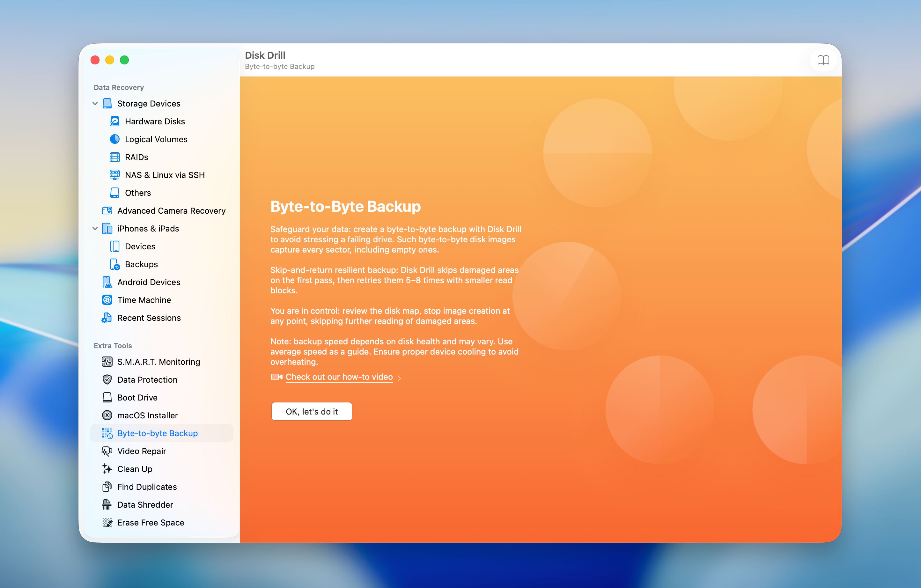Open Devices under iPhones & iPads

click(x=140, y=246)
